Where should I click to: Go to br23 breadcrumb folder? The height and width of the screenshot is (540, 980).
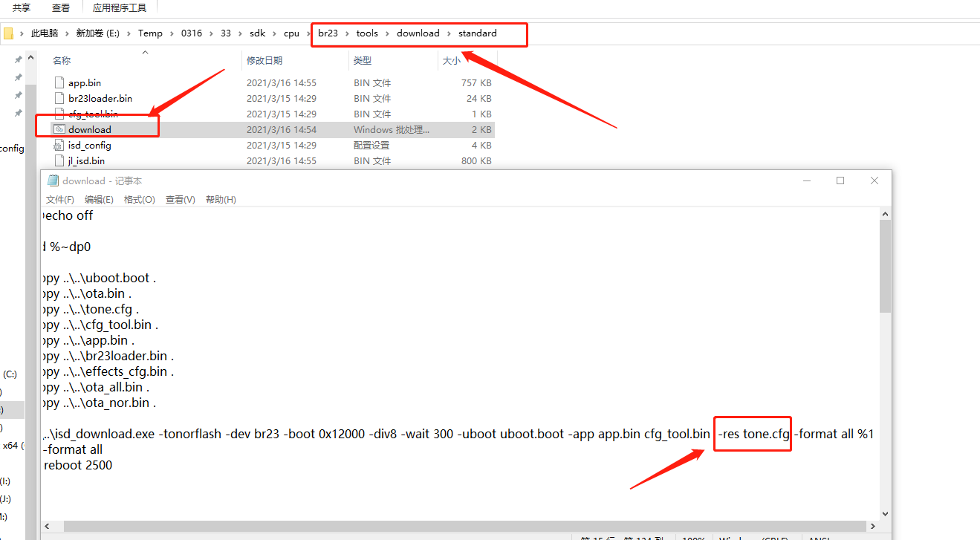tap(328, 33)
